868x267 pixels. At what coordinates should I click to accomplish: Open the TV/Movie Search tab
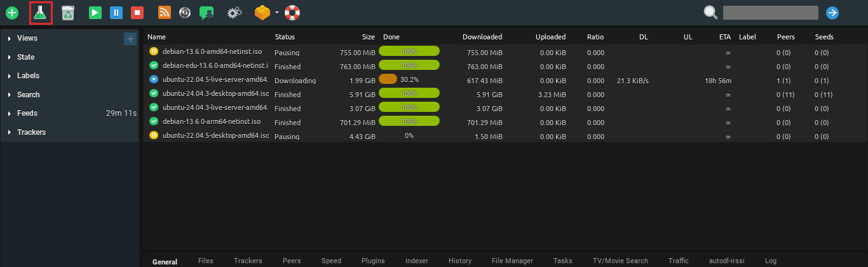pyautogui.click(x=620, y=261)
